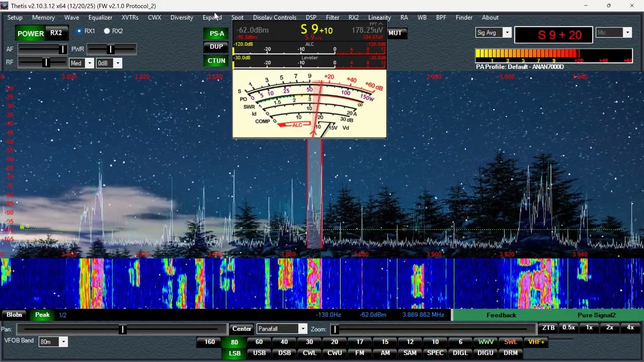Toggle the Peak display button
Image resolution: width=644 pixels, height=362 pixels.
(x=42, y=315)
